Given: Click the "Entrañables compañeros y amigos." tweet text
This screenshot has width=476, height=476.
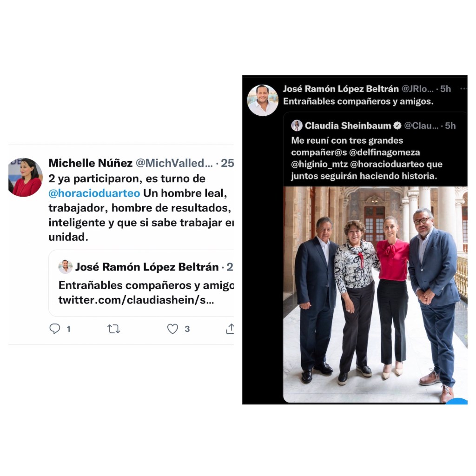Looking at the screenshot, I should pos(358,101).
